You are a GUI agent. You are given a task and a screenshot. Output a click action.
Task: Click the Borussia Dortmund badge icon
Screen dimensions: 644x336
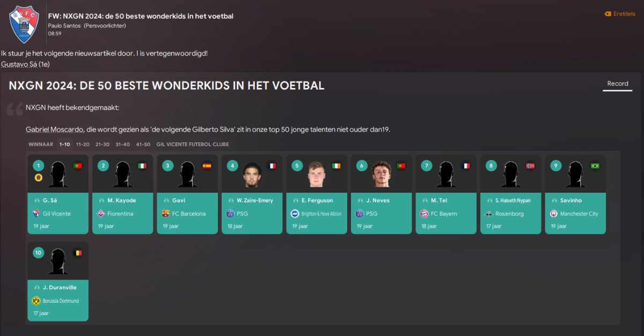click(36, 301)
